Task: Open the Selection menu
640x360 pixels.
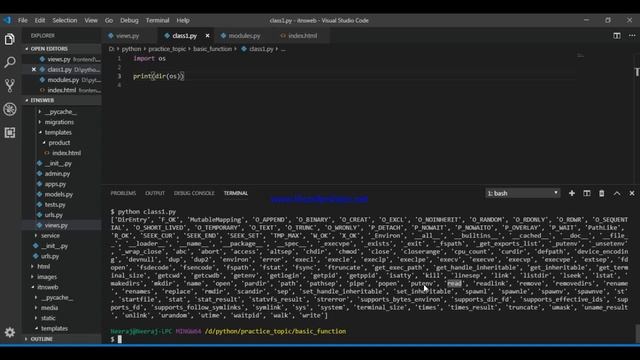Action: click(64, 20)
